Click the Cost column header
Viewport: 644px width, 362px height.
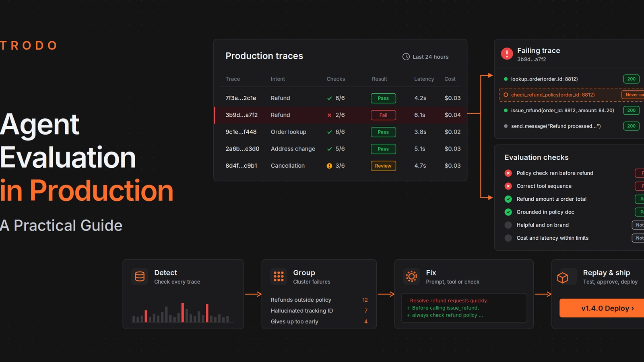[x=450, y=79]
